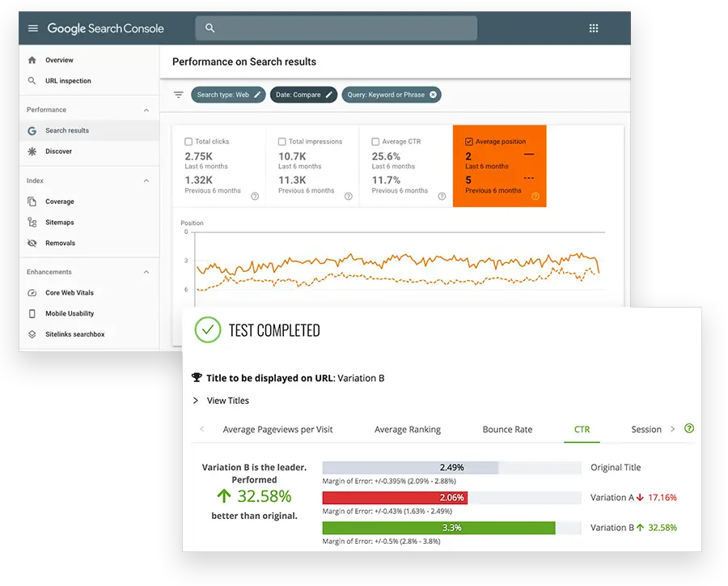Click the search magnifier icon in header
The width and height of the screenshot is (728, 586).
[x=210, y=28]
